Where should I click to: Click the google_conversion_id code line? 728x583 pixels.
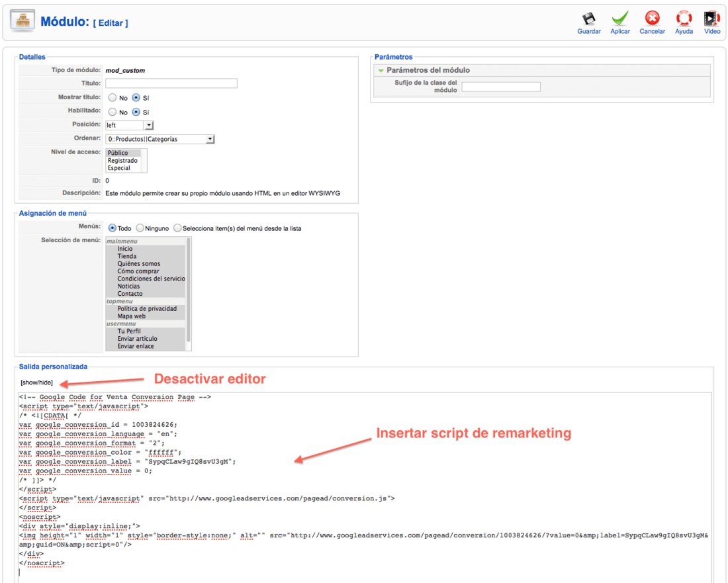[98, 425]
